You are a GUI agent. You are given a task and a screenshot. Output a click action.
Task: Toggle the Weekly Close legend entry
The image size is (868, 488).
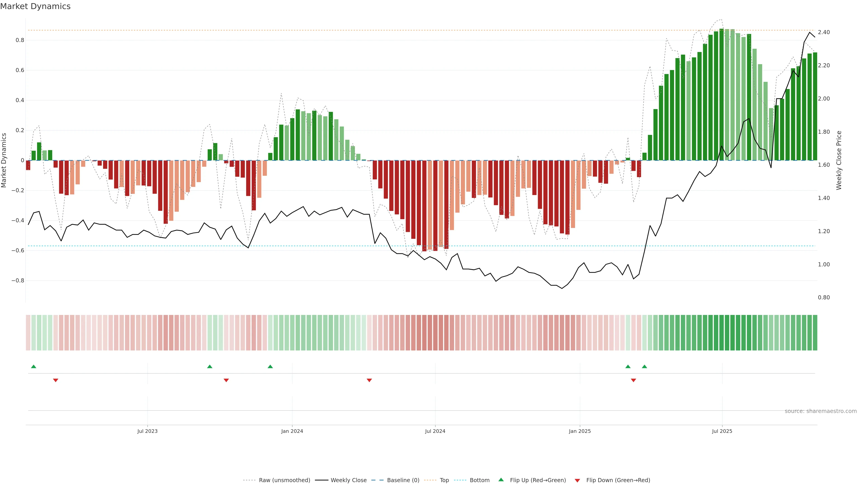coord(348,480)
